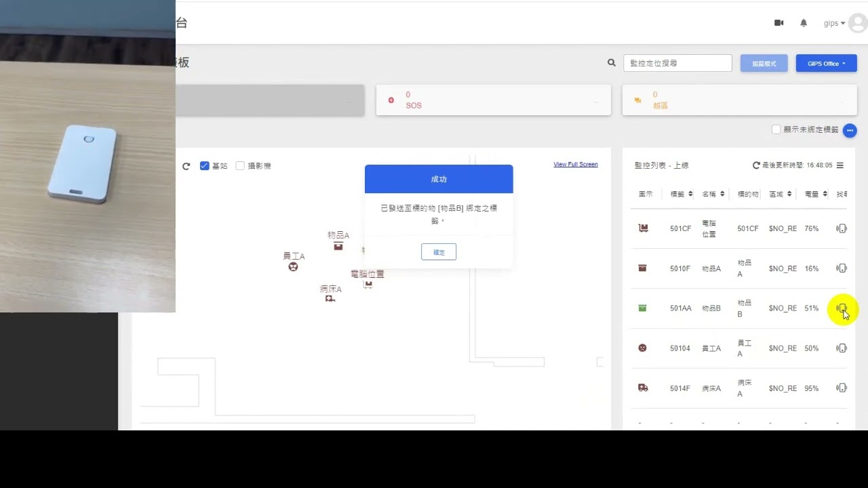Select the 5010F tag cell
868x488 pixels.
pos(679,268)
